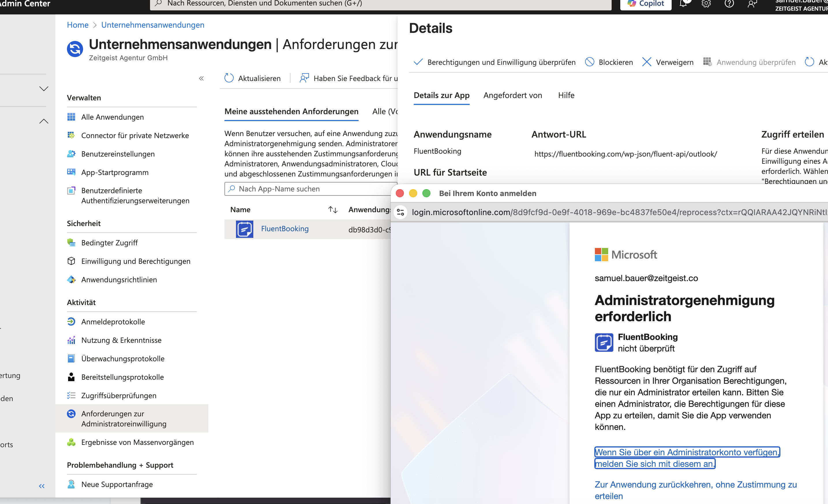828x504 pixels.
Task: Click the Aktualisieren refresh icon
Action: pos(229,78)
